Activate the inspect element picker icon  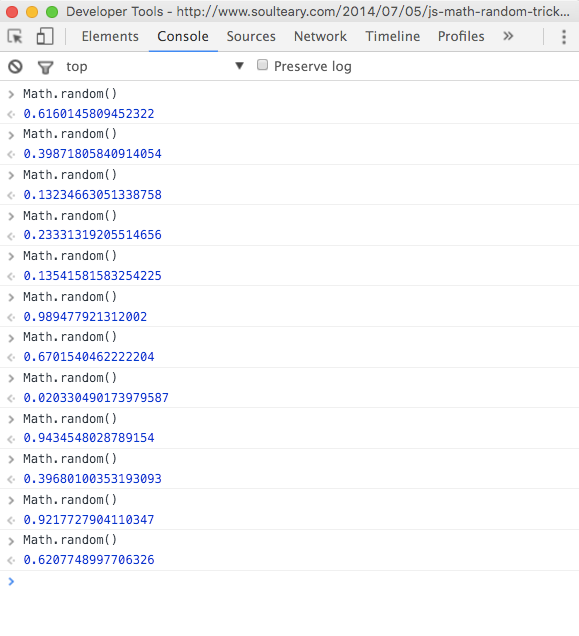pyautogui.click(x=15, y=37)
